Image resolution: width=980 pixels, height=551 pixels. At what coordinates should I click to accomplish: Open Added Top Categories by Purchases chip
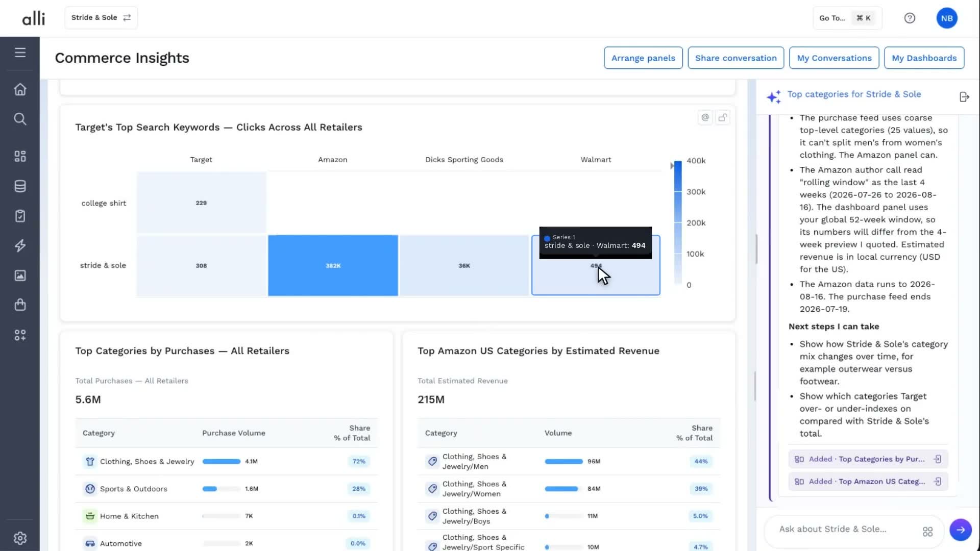868,459
